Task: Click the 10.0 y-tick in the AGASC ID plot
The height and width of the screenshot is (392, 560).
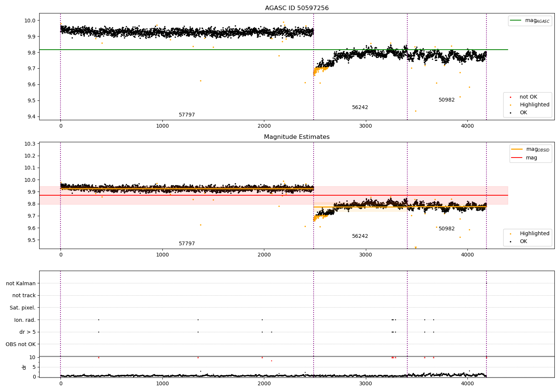Action: click(31, 21)
